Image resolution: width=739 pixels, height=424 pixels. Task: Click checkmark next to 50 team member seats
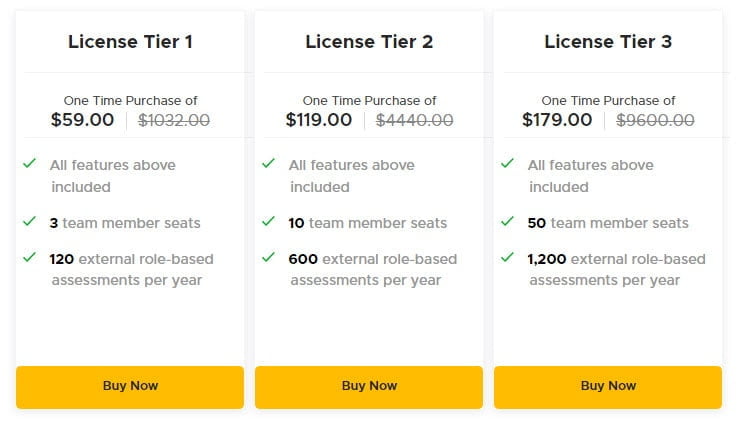tap(507, 221)
